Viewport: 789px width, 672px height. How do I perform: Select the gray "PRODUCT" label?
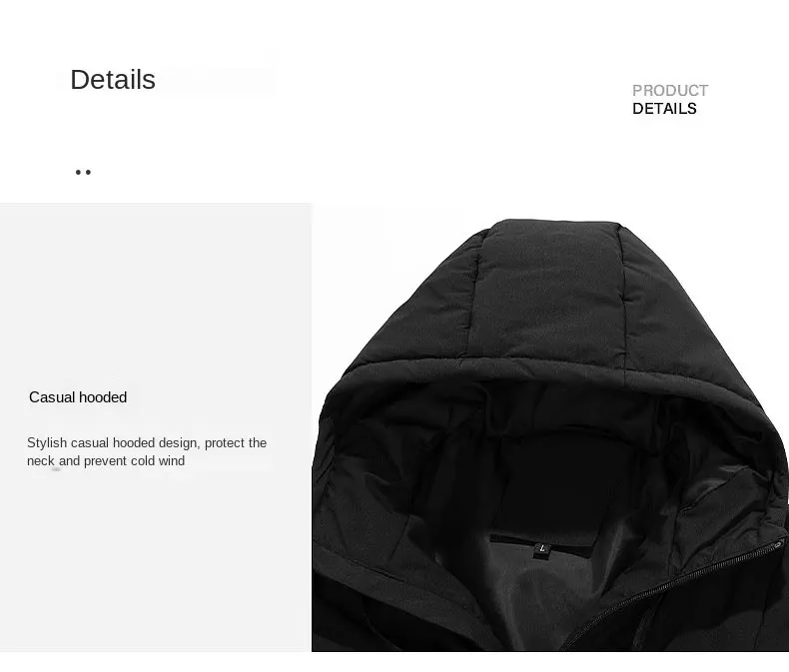(670, 91)
